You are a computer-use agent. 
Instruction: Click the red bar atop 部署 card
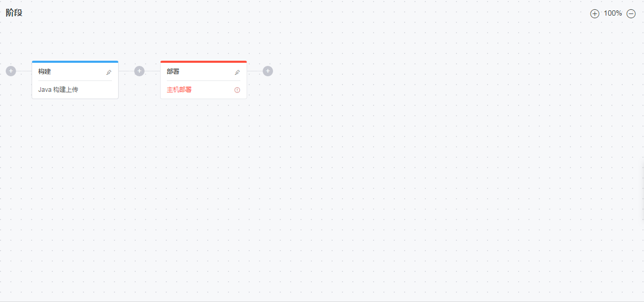(204, 62)
